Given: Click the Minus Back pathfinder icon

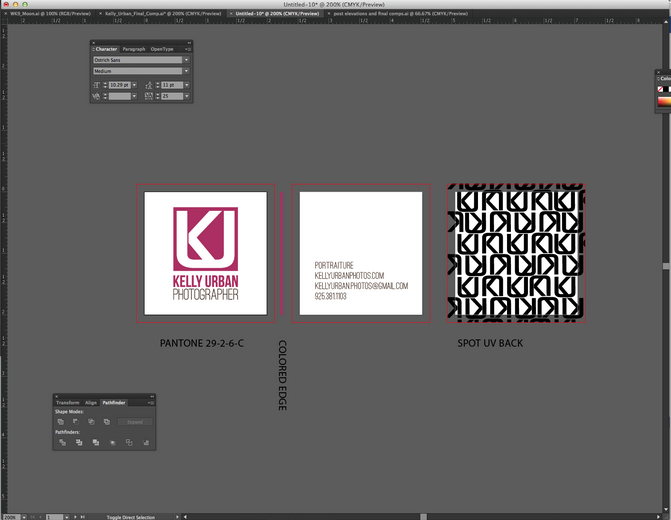Looking at the screenshot, I should (146, 442).
